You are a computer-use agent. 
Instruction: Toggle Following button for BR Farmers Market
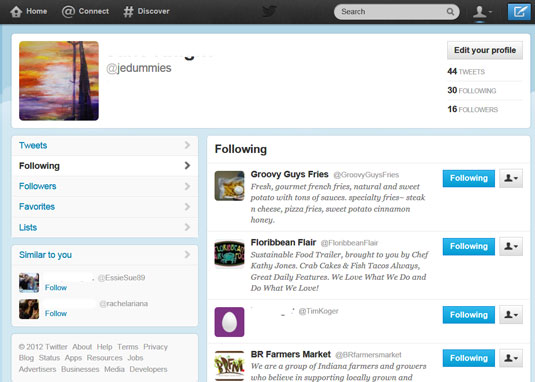pyautogui.click(x=468, y=358)
